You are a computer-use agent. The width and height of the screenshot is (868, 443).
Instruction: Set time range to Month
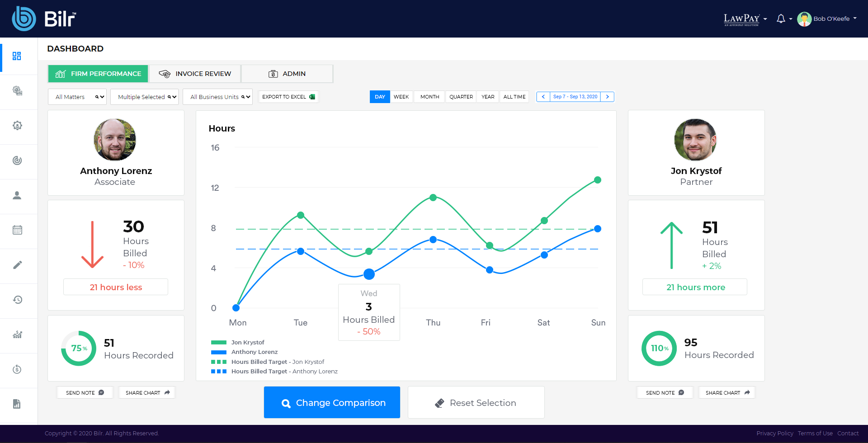click(x=429, y=97)
